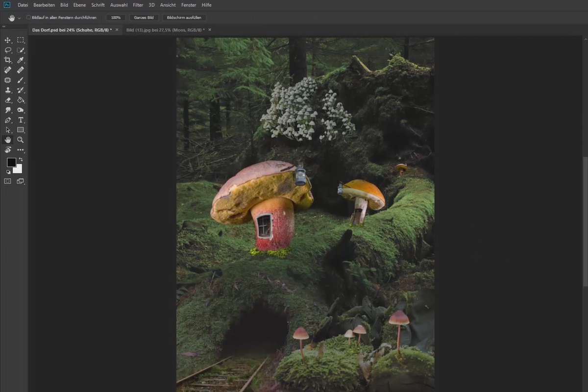Open the Edit Toolbar three-dots menu
This screenshot has height=392, width=588.
click(21, 150)
